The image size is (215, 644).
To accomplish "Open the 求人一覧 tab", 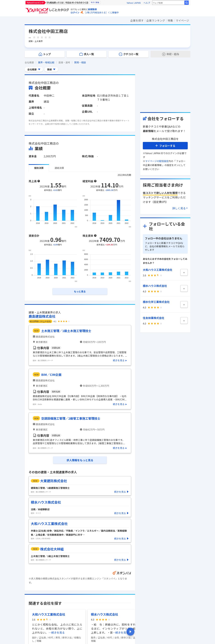I will (x=87, y=54).
